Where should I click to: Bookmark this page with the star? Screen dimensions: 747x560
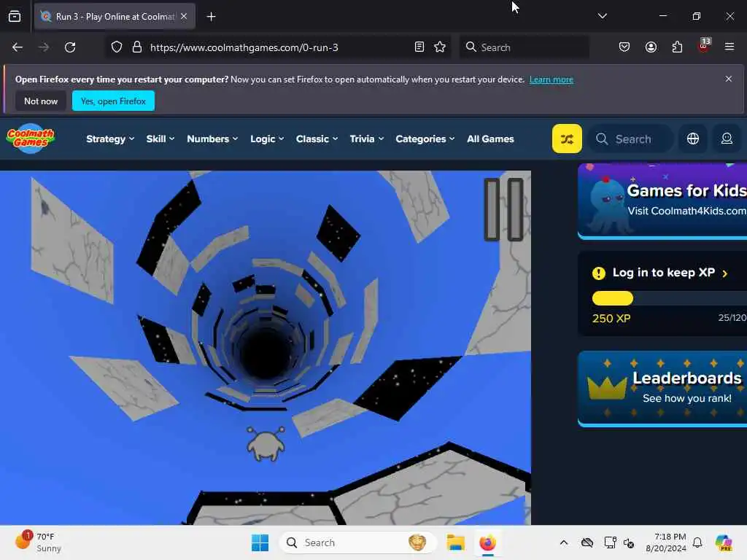[x=440, y=47]
